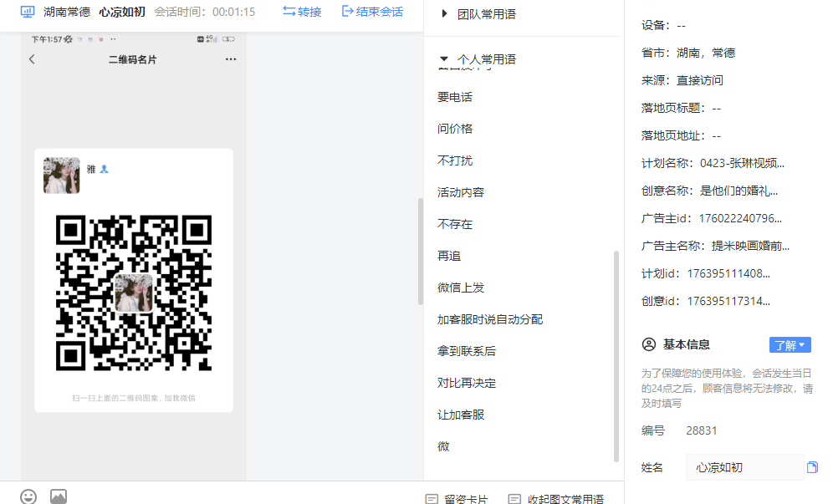Click the 计划名称 value text

click(x=742, y=163)
